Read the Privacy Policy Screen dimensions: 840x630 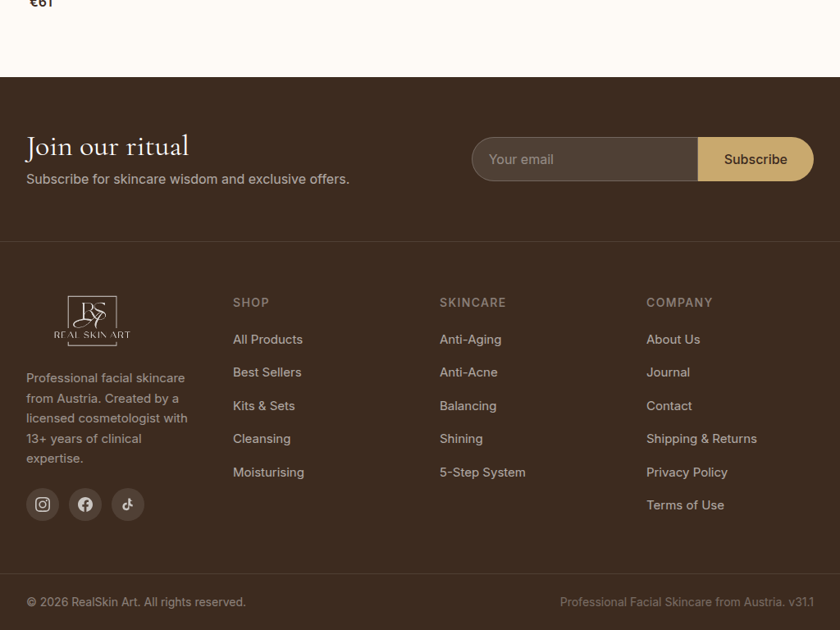click(x=687, y=472)
